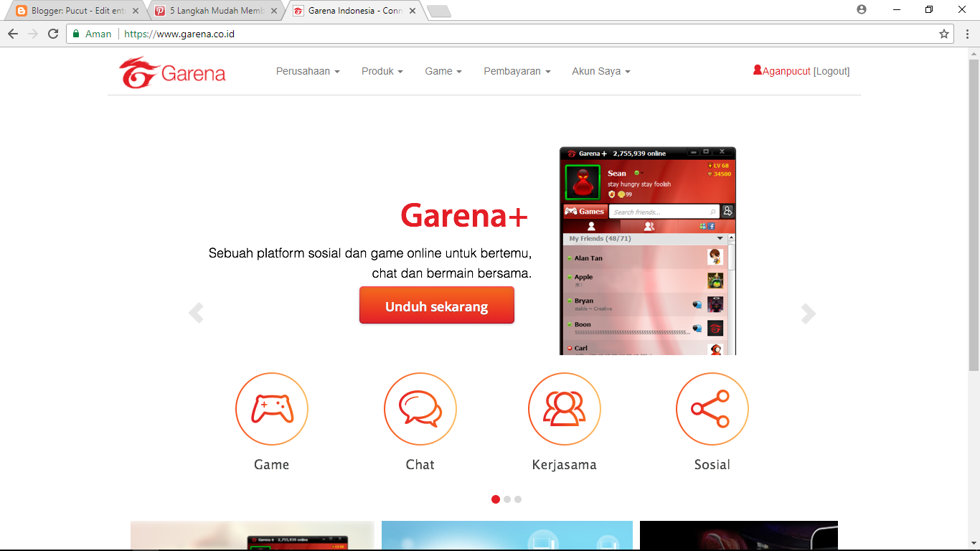Bookmark this page with star icon

pos(944,34)
